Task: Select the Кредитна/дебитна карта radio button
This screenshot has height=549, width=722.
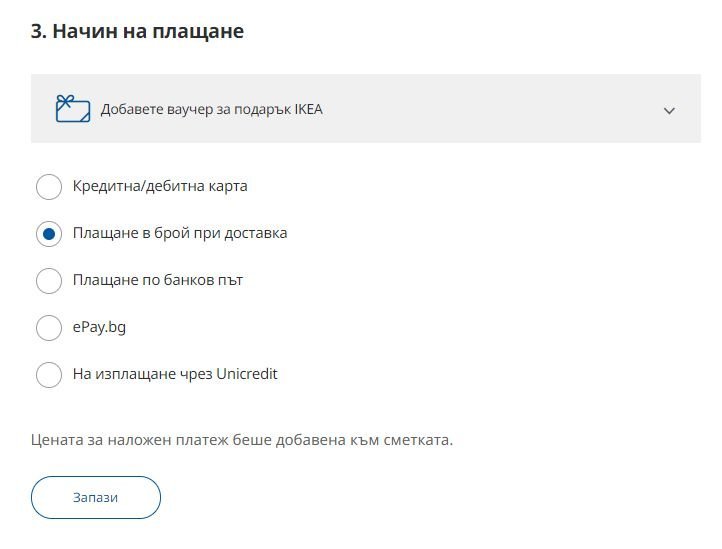Action: click(49, 186)
